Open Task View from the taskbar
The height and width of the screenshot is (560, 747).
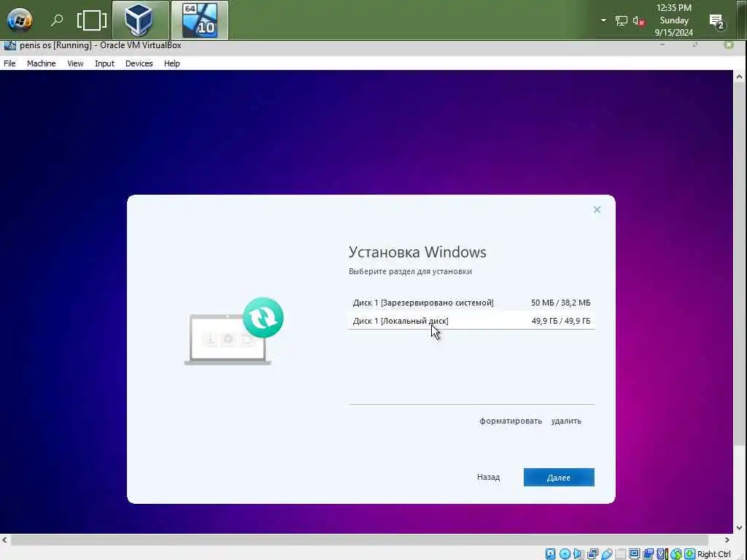click(91, 20)
